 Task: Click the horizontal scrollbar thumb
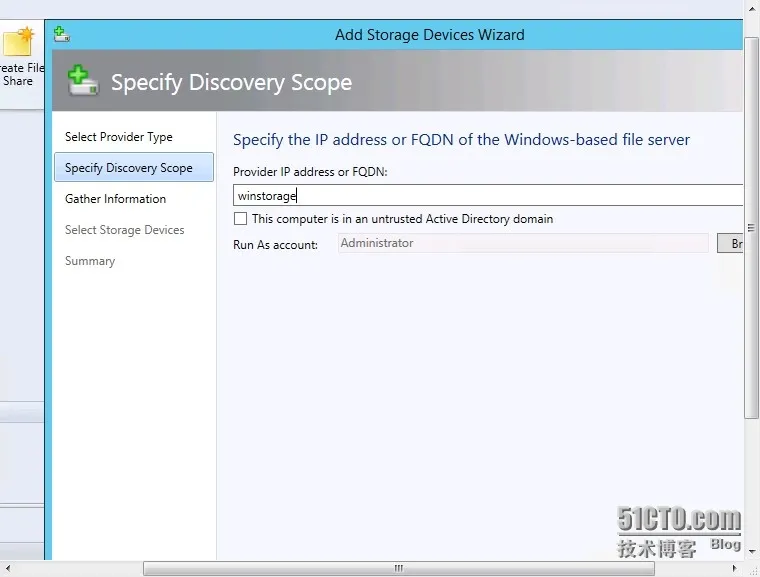pyautogui.click(x=398, y=569)
